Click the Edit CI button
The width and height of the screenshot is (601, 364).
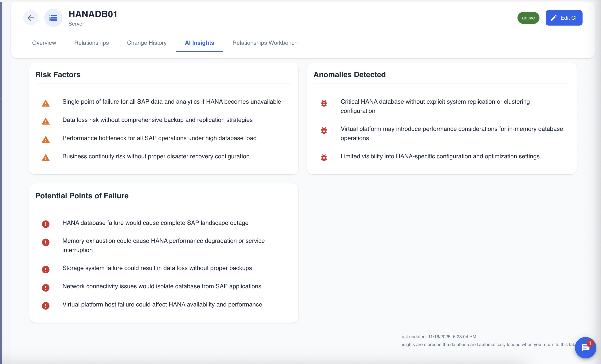(564, 18)
